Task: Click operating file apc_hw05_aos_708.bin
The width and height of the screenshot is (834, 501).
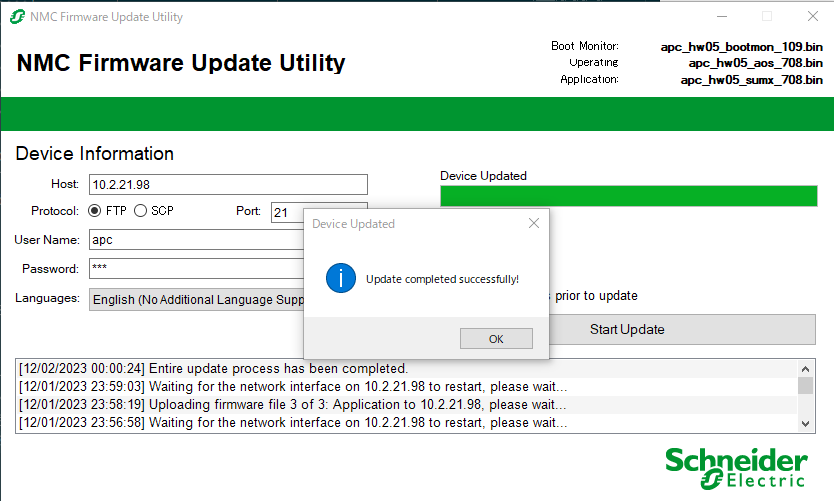Action: pyautogui.click(x=755, y=63)
